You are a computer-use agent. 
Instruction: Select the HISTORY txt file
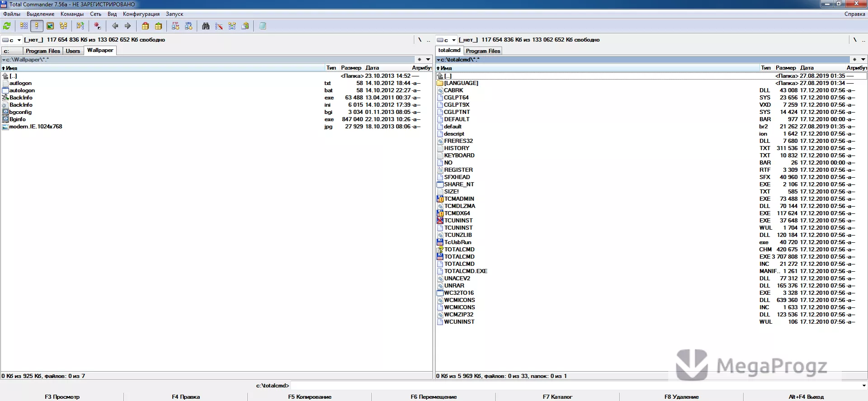[x=457, y=148]
